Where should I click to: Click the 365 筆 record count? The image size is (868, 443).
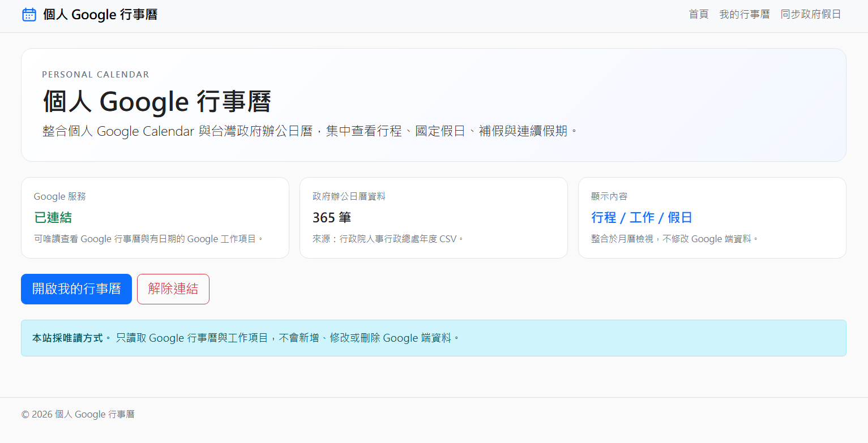(x=332, y=218)
